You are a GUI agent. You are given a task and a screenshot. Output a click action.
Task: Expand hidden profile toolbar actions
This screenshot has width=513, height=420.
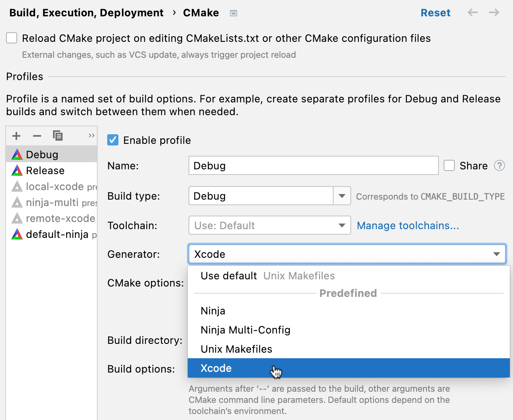tap(91, 135)
